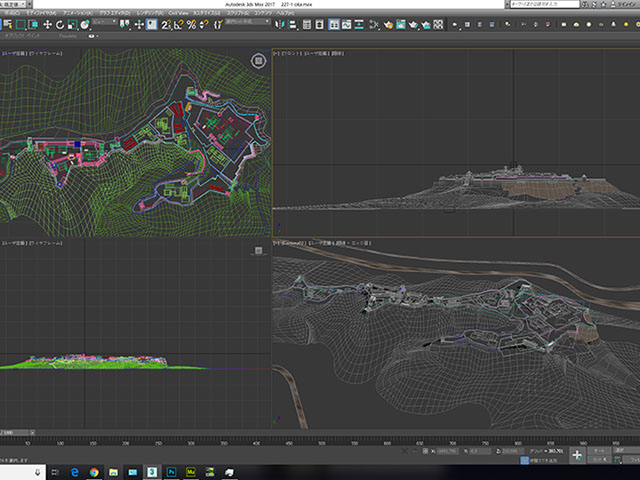640x480 pixels.
Task: Open Chrome from the taskbar
Action: pos(94,472)
